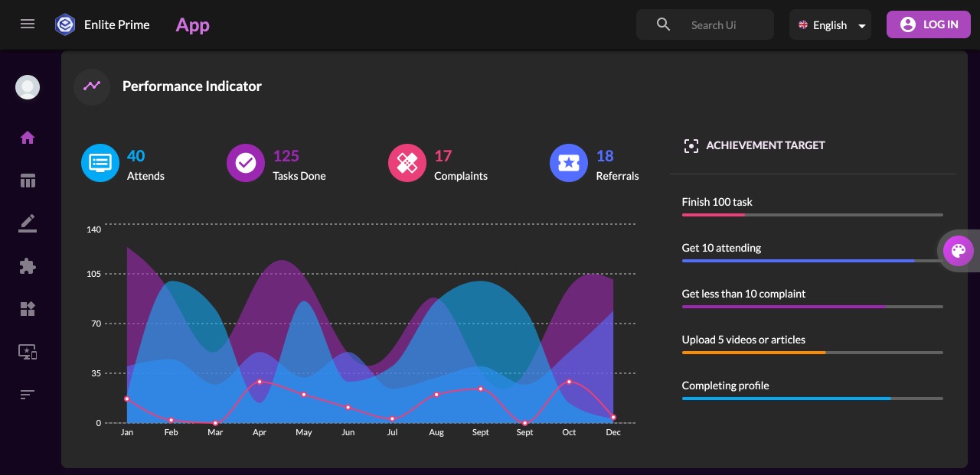Click the Finish 100 task label
The width and height of the screenshot is (980, 475).
click(717, 202)
